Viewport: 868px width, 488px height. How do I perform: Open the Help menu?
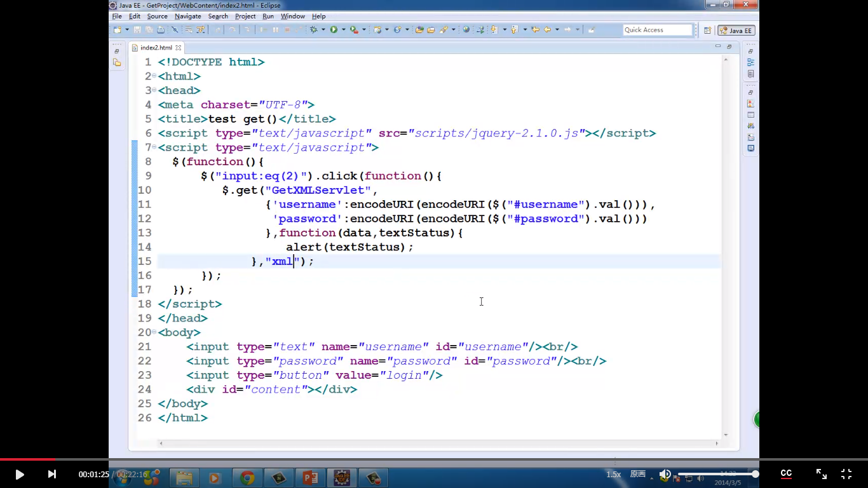coord(318,16)
